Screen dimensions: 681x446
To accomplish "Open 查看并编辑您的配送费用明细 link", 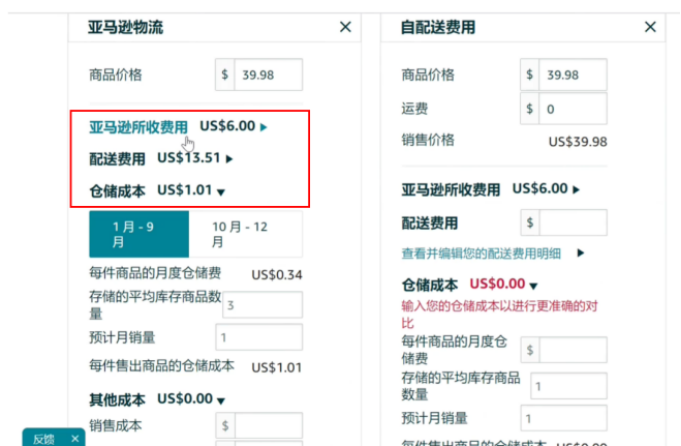I will [x=481, y=253].
